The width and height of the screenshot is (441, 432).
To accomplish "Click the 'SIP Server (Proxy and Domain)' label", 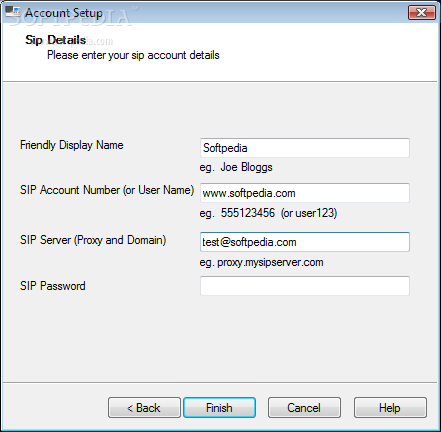I will pyautogui.click(x=93, y=240).
